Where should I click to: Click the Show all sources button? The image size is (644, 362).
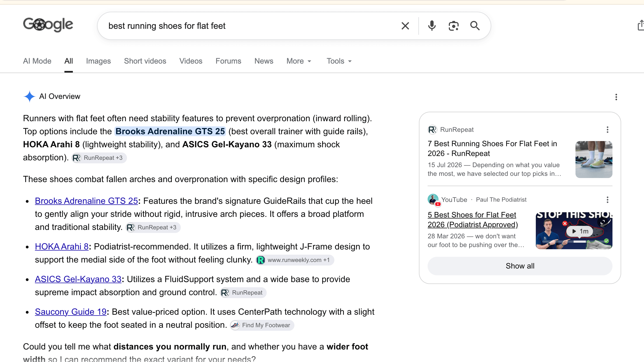coord(520,266)
